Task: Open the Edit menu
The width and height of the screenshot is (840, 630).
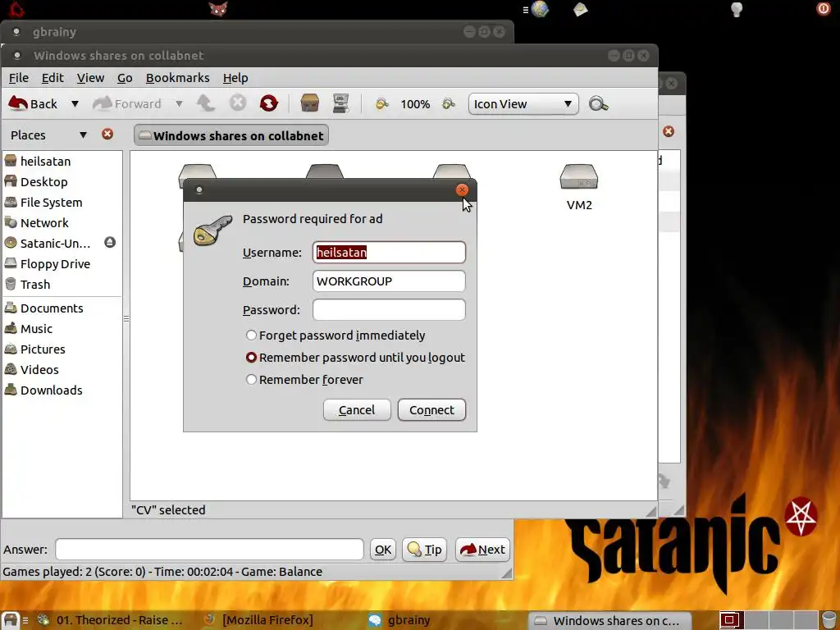Action: pos(52,78)
